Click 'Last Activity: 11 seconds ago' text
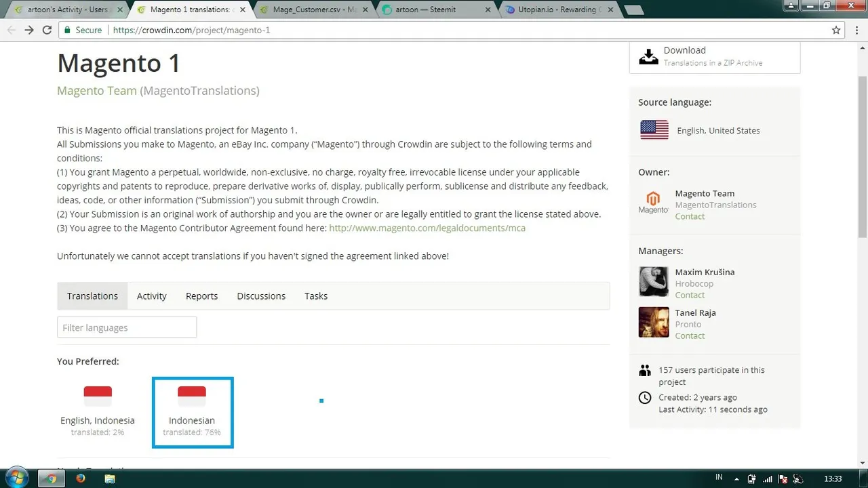This screenshot has width=868, height=488. pos(713,409)
